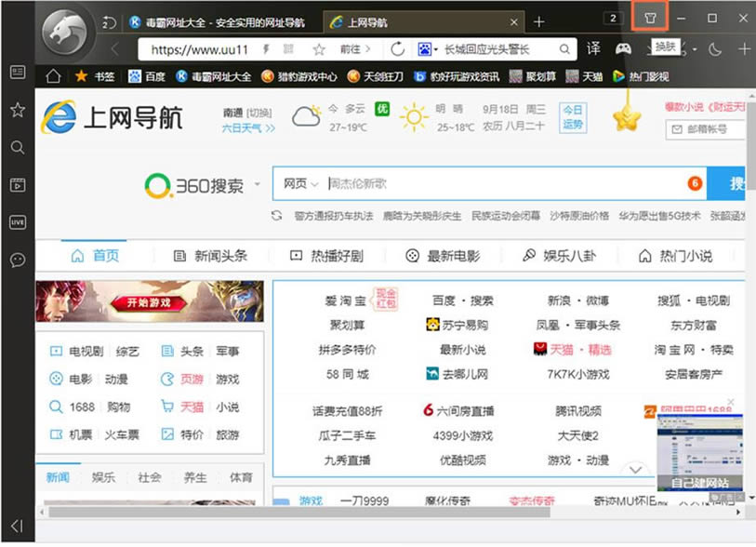This screenshot has height=547, width=756.
Task: Click the chat bubble icon in sidebar
Action: point(17,260)
